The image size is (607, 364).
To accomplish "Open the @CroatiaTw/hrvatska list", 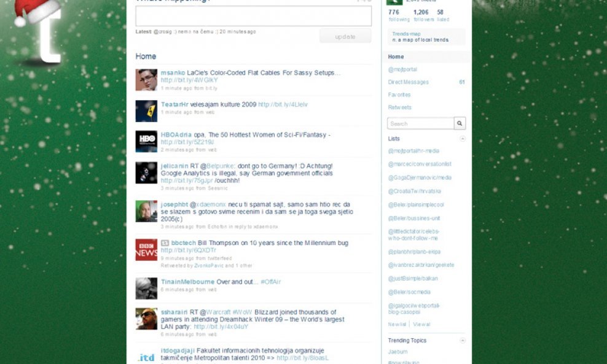I will [414, 191].
